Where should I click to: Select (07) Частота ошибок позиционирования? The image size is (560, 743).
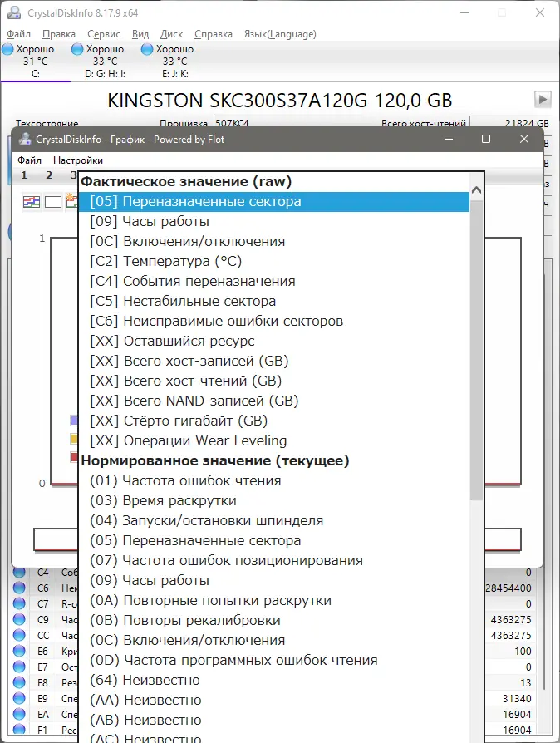pos(274,560)
